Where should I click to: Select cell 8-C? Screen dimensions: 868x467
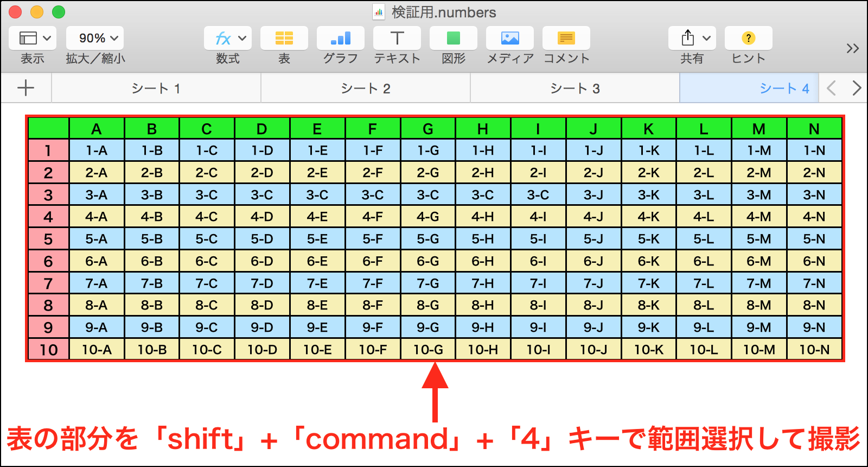[207, 305]
